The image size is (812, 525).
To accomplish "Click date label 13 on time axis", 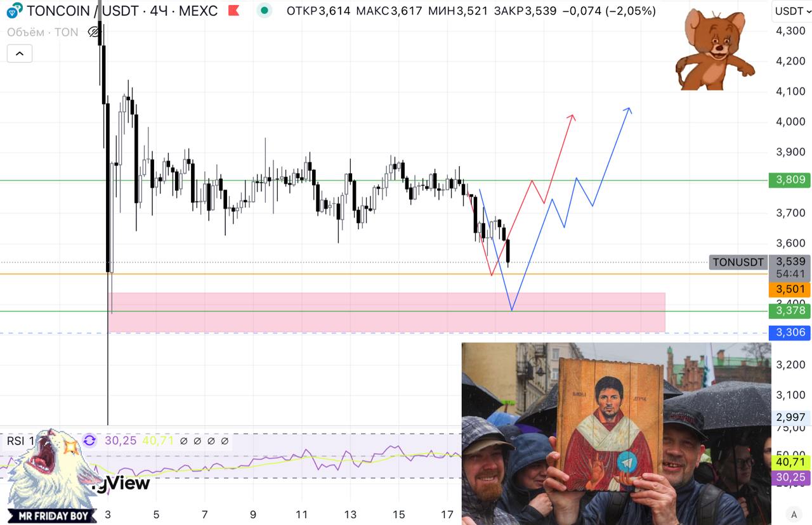I will 350,514.
